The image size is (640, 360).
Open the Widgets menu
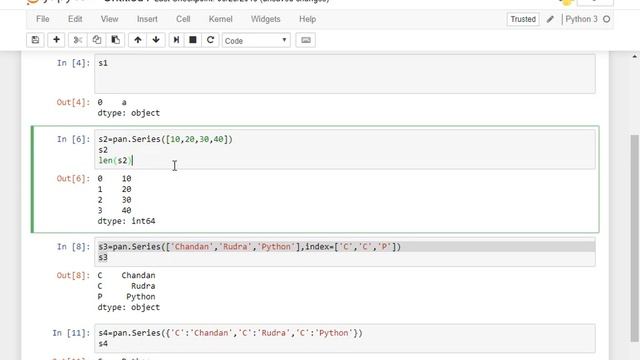click(x=265, y=19)
